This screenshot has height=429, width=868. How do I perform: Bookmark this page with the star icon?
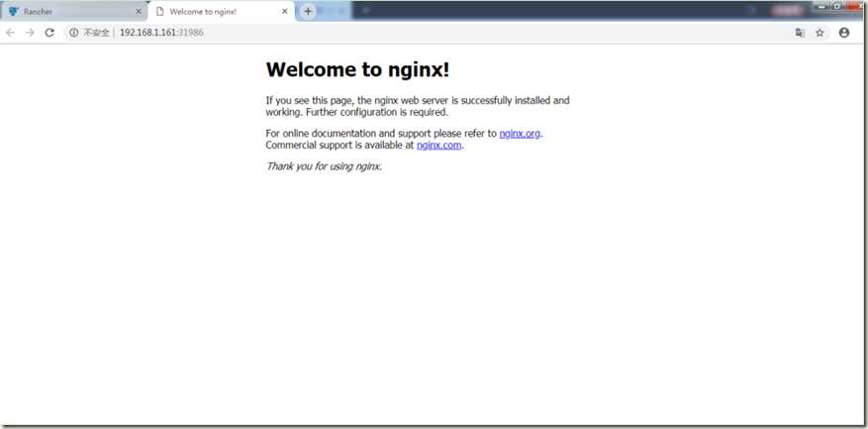[820, 33]
